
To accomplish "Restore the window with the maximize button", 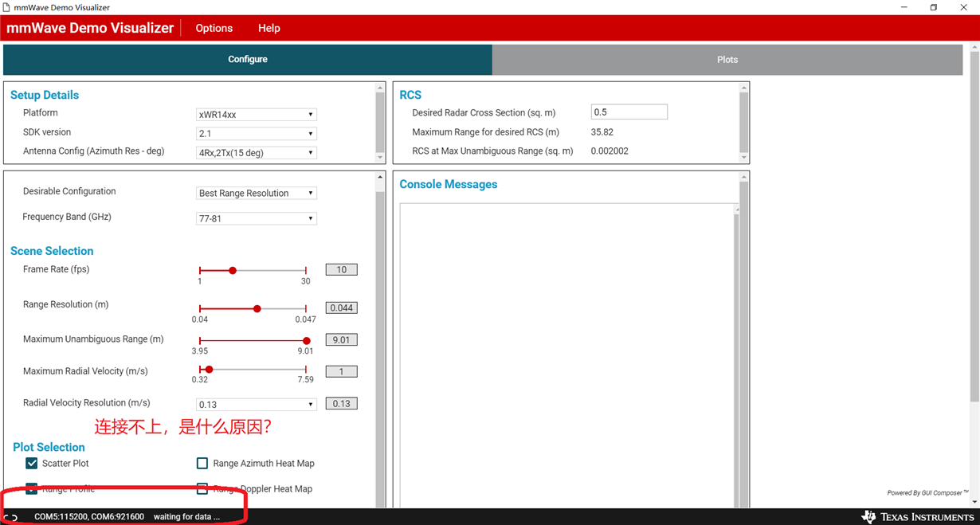I will [934, 7].
